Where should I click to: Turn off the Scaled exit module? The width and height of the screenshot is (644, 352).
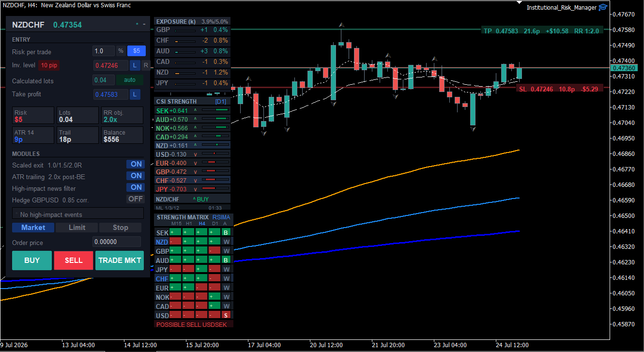point(136,164)
